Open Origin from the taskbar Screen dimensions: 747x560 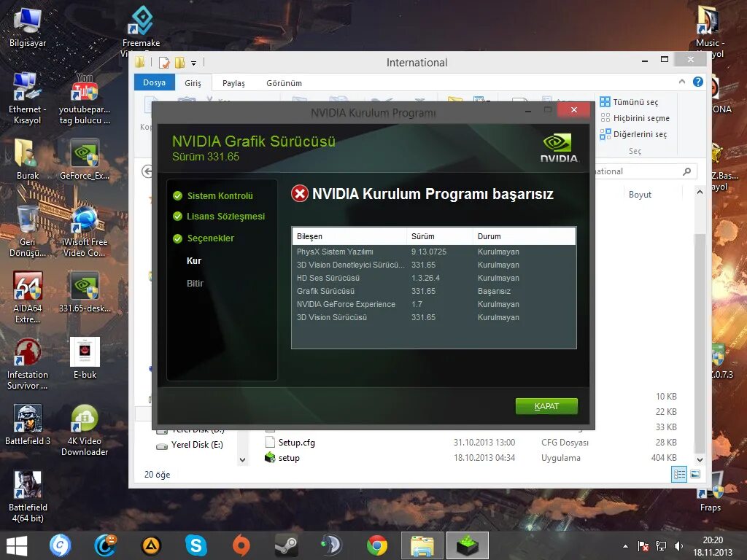[x=241, y=545]
